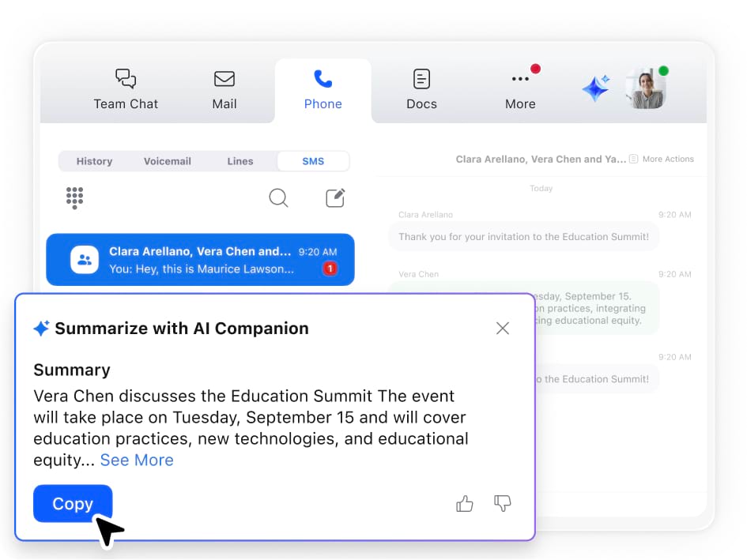Select the Voicemail segment
Viewport: 747px width, 560px height.
168,161
